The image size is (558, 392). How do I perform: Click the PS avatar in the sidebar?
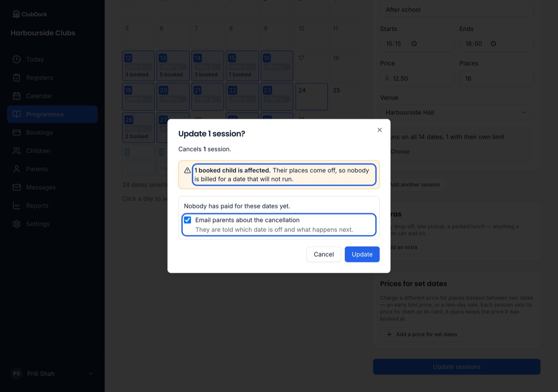pos(17,374)
